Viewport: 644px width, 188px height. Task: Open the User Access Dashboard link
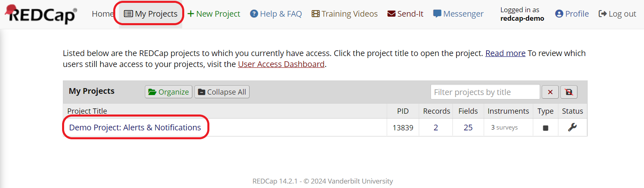[281, 64]
